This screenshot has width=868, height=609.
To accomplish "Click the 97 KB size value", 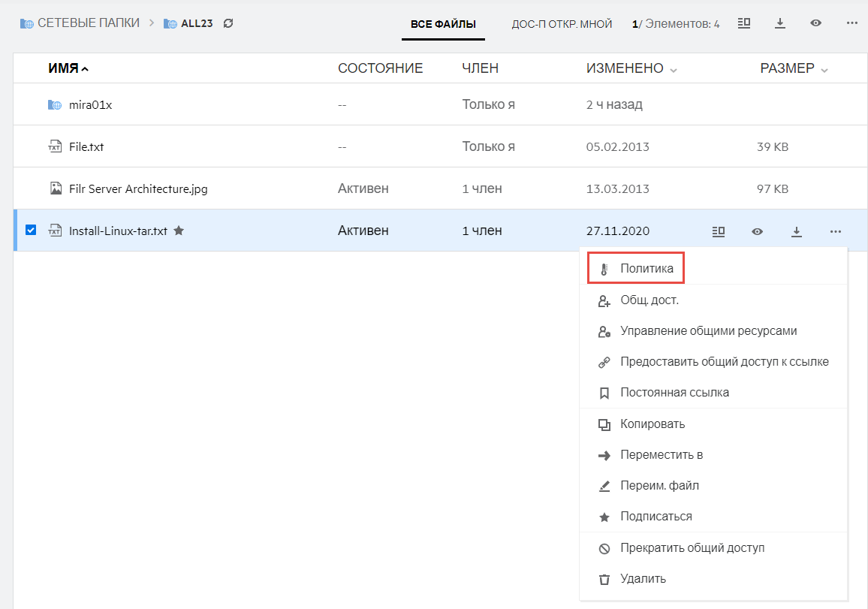I will coord(773,188).
